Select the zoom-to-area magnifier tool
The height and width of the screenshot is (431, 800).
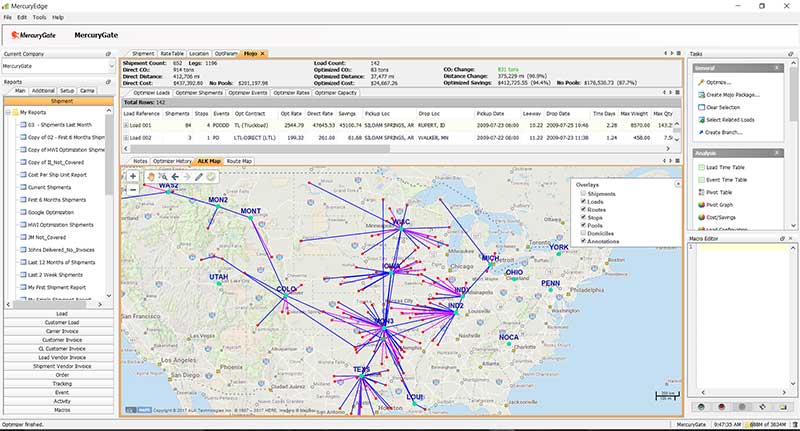[x=163, y=177]
